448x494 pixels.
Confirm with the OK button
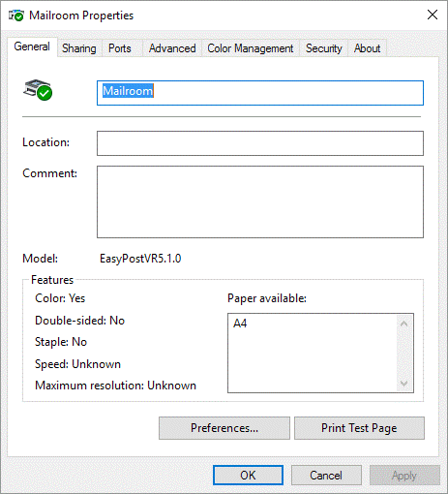[248, 476]
